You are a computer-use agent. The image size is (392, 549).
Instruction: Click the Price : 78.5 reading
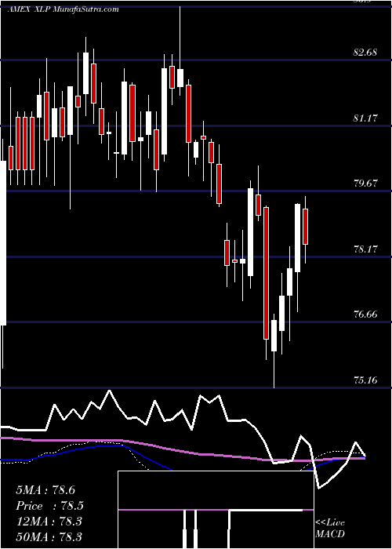click(x=49, y=506)
